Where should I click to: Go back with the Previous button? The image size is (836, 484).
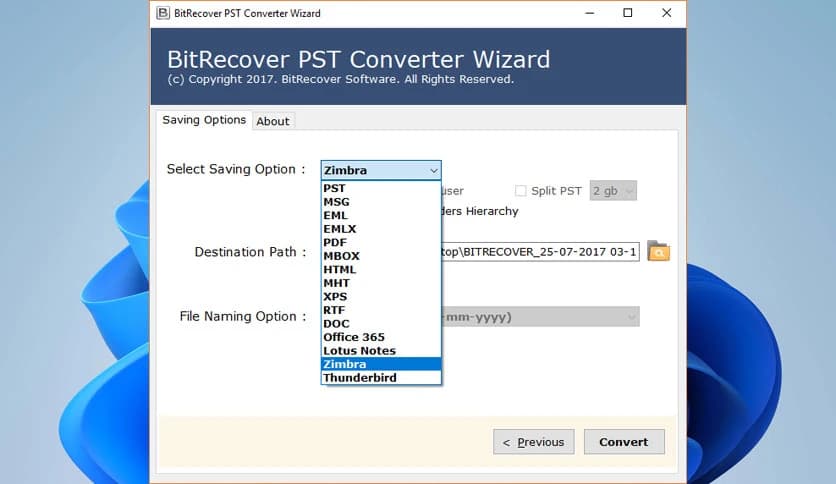coord(534,442)
